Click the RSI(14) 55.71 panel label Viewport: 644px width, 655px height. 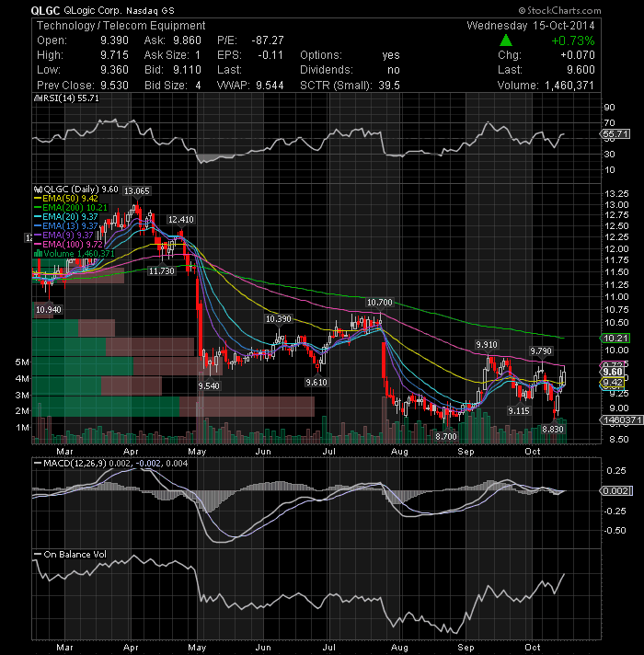[x=71, y=98]
